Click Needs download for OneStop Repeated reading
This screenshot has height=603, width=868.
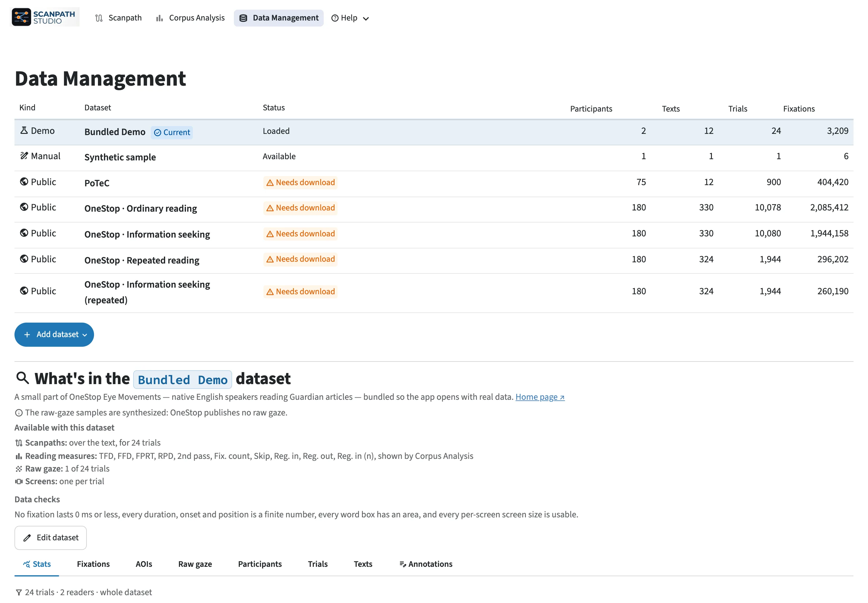(x=300, y=259)
